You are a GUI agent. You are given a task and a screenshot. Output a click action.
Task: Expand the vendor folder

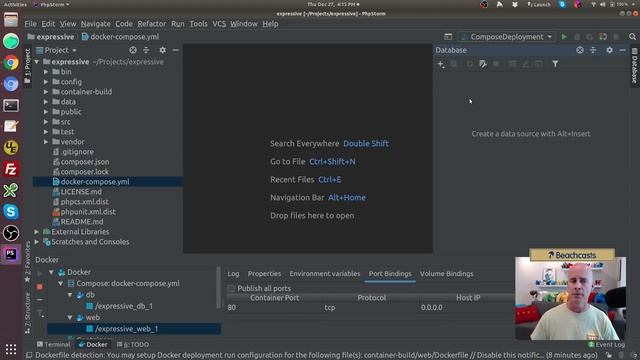pos(46,142)
